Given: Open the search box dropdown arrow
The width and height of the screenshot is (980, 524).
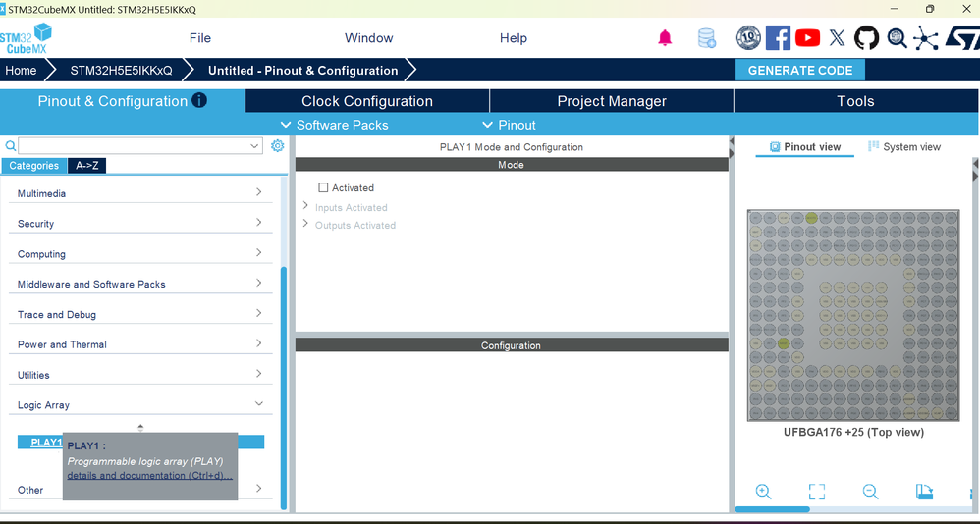Looking at the screenshot, I should click(x=254, y=146).
